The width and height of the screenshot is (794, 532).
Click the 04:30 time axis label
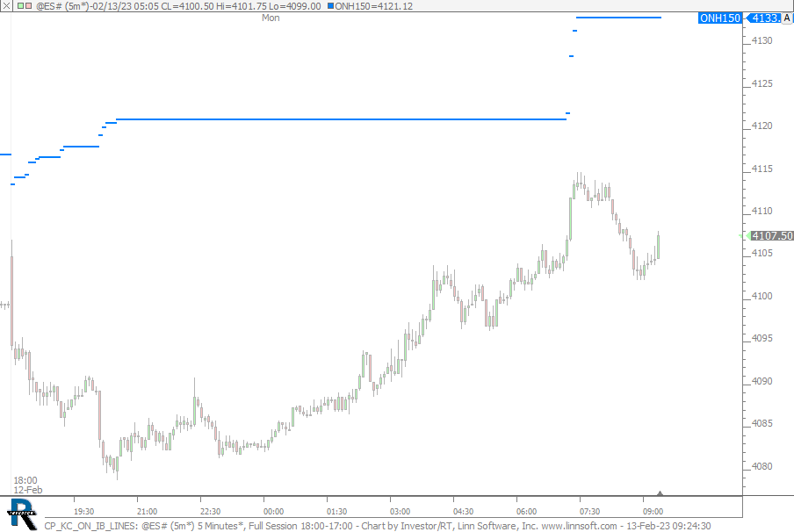(x=464, y=511)
